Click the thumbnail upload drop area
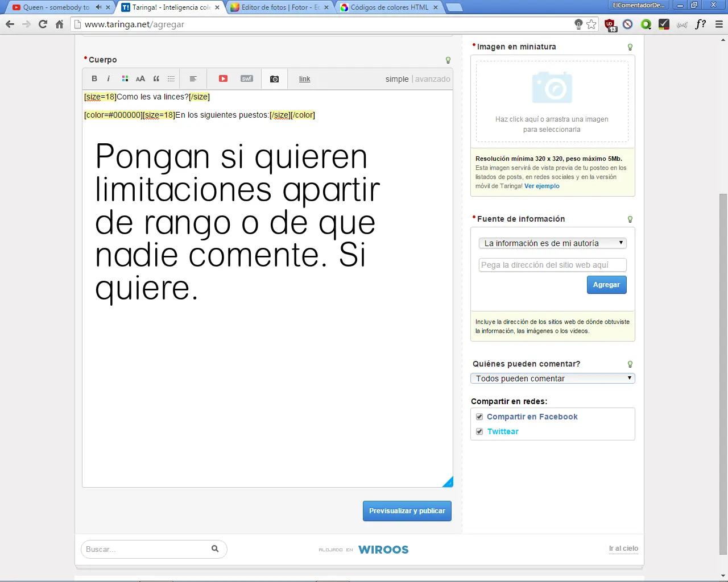Viewport: 728px width, 582px height. 552,101
